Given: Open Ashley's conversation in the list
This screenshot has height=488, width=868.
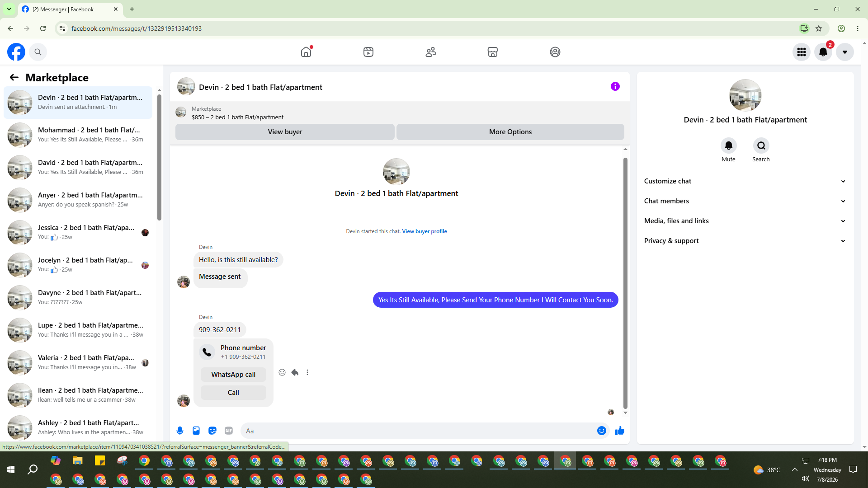Looking at the screenshot, I should [78, 427].
